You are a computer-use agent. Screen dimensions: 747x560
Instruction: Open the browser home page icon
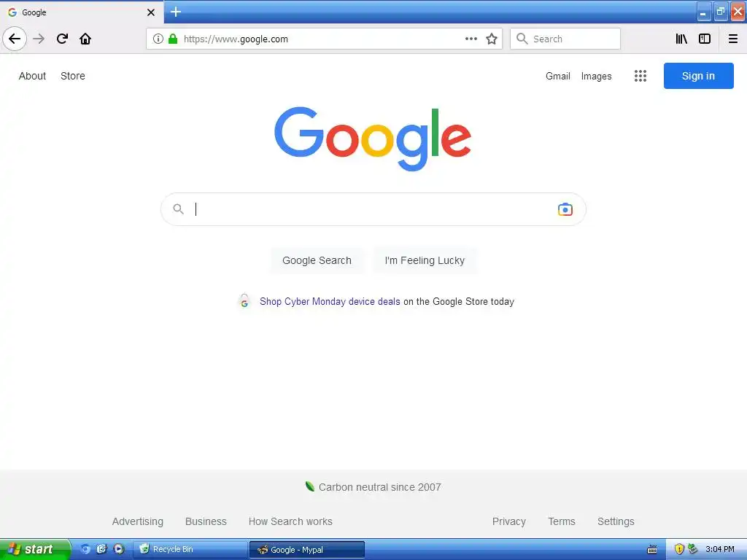coord(85,39)
